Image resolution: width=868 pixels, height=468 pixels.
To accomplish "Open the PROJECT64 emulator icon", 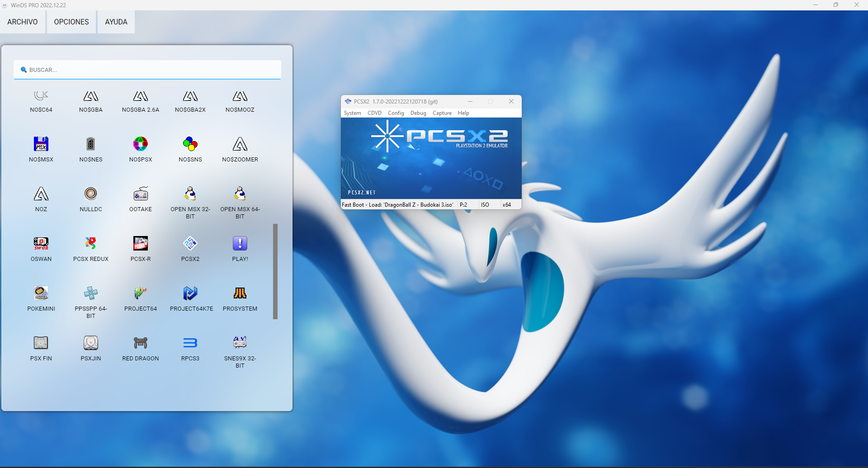I will point(141,293).
